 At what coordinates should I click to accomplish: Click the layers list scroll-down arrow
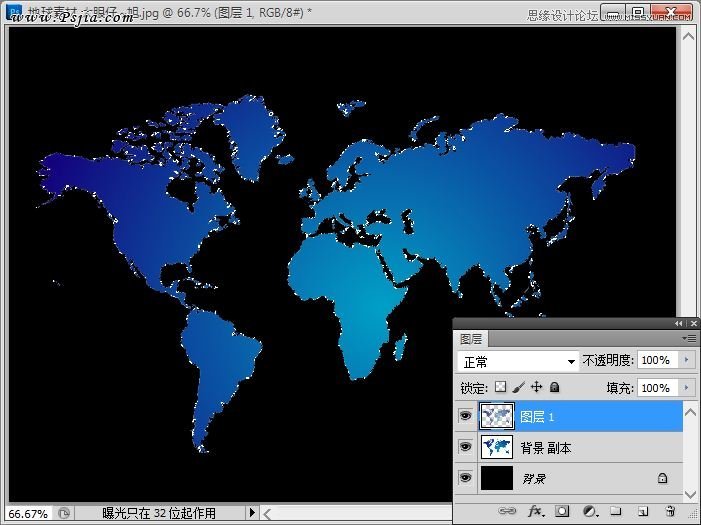pos(691,495)
